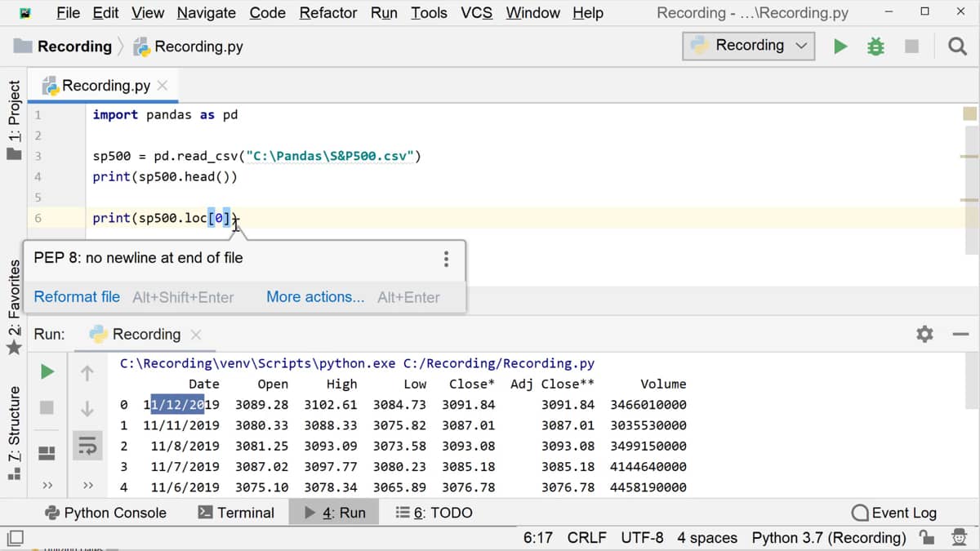Click line number 6 in the gutter
980x551 pixels.
click(x=38, y=218)
